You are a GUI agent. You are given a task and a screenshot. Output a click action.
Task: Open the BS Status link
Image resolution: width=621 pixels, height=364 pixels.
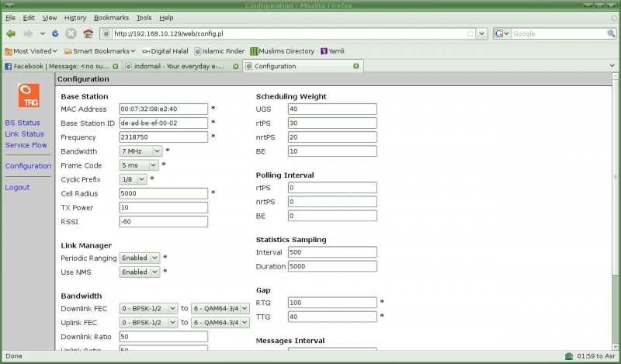tap(23, 123)
